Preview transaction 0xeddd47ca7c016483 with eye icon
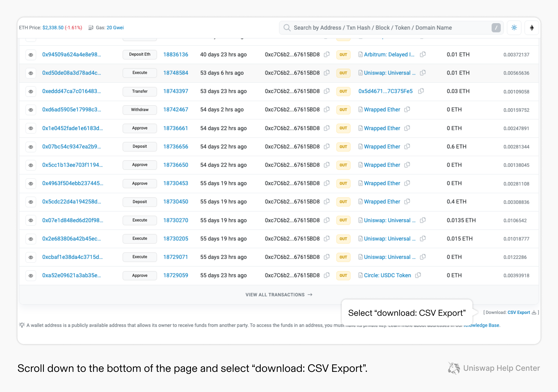Viewport: 558px width, 392px height. [x=31, y=91]
